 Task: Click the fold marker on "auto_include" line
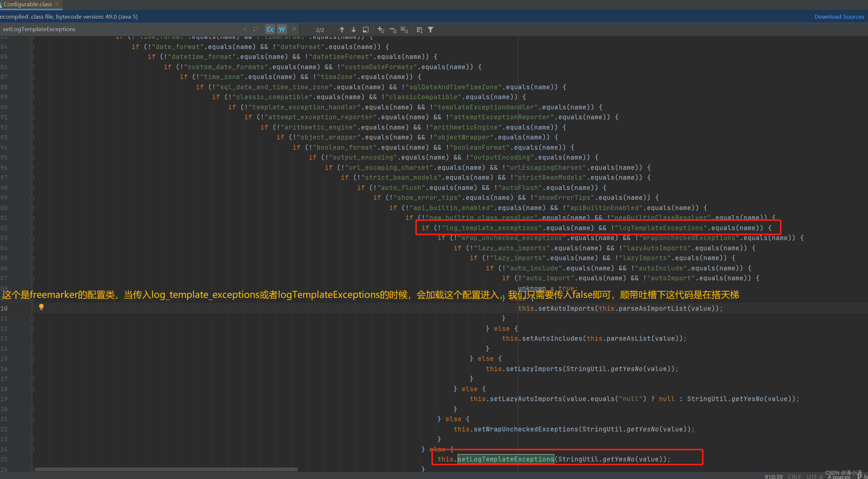click(x=32, y=268)
